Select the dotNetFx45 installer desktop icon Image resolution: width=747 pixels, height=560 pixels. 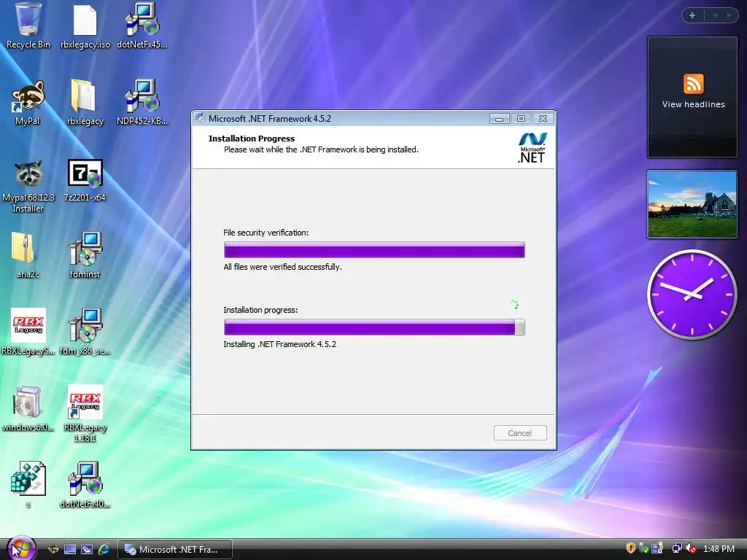click(142, 26)
